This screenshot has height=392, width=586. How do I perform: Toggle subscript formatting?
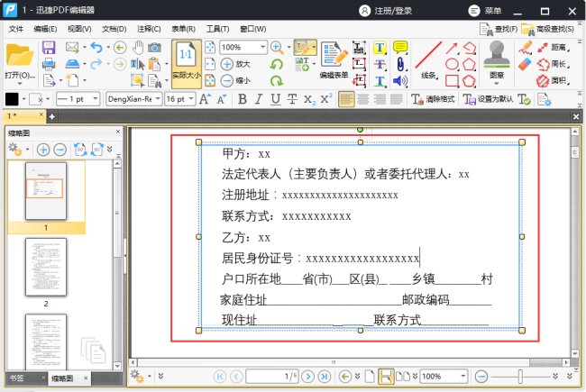pyautogui.click(x=309, y=99)
